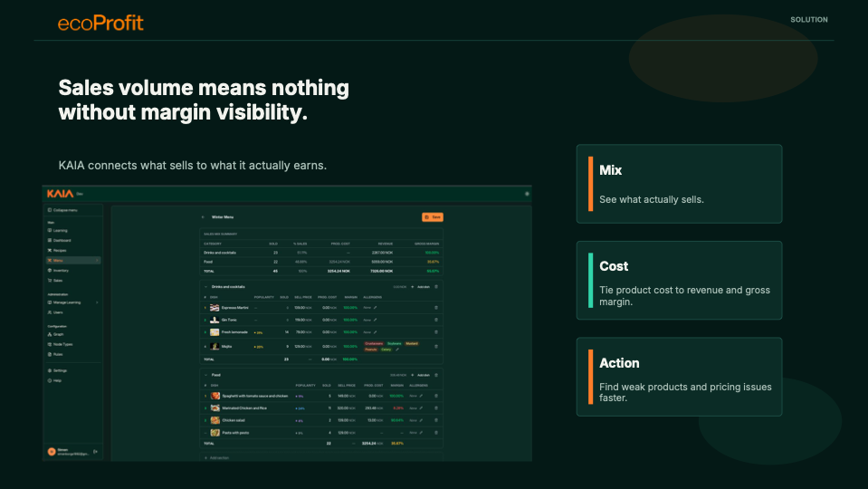Open Settings in the sidebar
This screenshot has height=489, width=868.
point(58,370)
